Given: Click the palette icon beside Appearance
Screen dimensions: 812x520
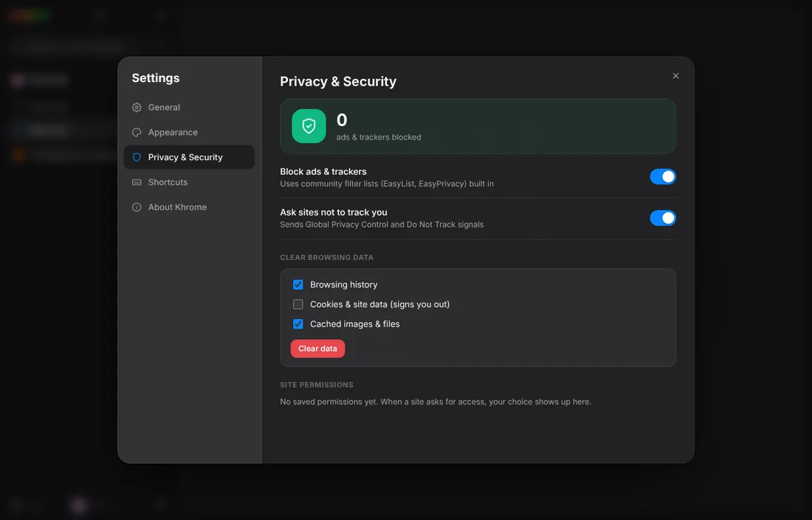Looking at the screenshot, I should coord(137,132).
